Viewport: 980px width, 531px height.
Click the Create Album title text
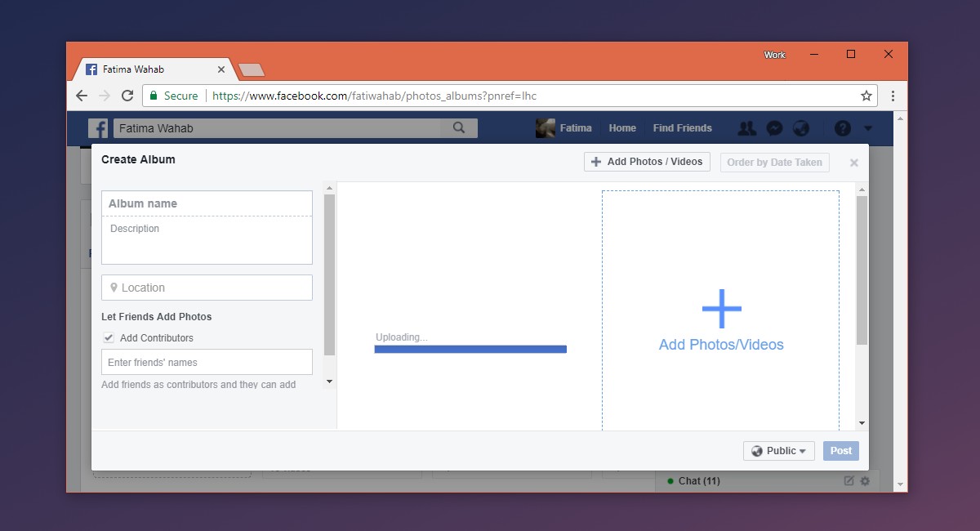138,159
